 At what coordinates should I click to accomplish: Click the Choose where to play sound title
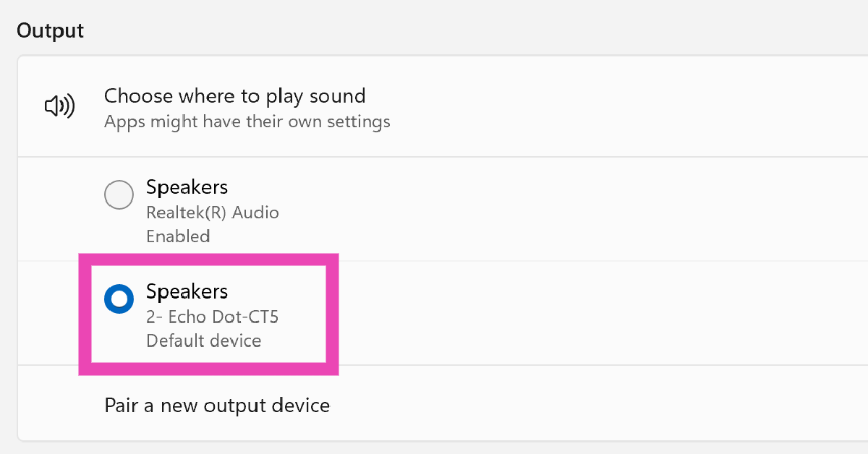coord(234,96)
